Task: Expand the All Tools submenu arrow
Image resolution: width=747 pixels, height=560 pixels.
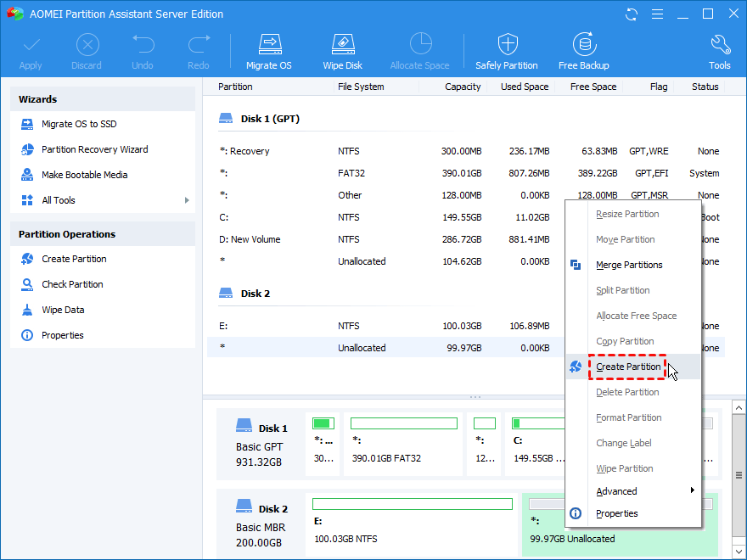Action: [187, 200]
